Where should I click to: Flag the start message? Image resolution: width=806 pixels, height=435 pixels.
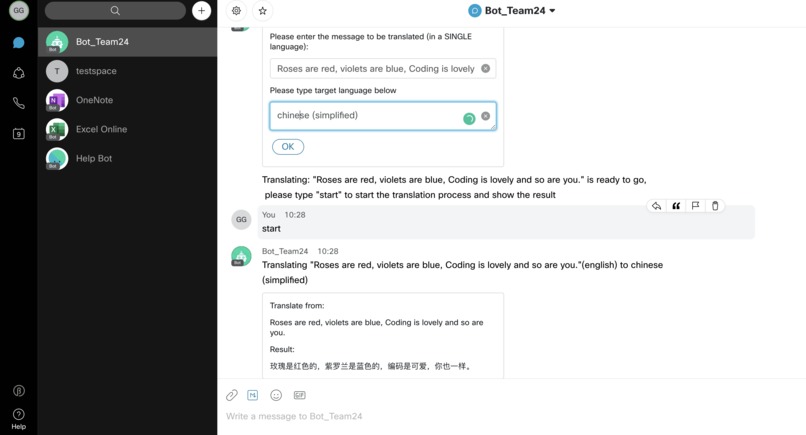tap(695, 206)
